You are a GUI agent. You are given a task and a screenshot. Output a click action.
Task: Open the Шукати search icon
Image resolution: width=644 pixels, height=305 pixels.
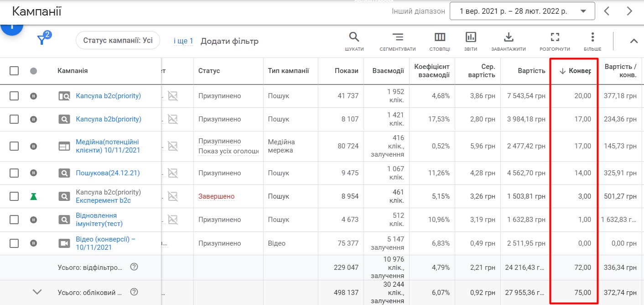354,37
